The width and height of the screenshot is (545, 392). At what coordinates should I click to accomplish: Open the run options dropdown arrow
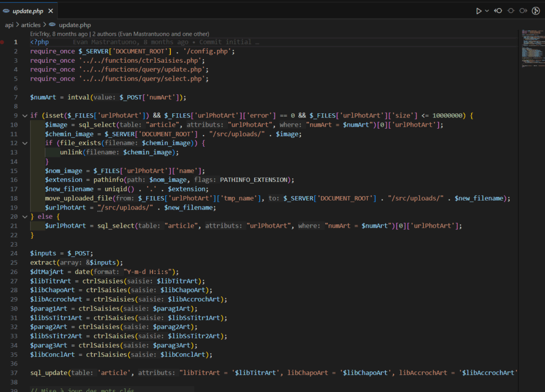tap(487, 11)
